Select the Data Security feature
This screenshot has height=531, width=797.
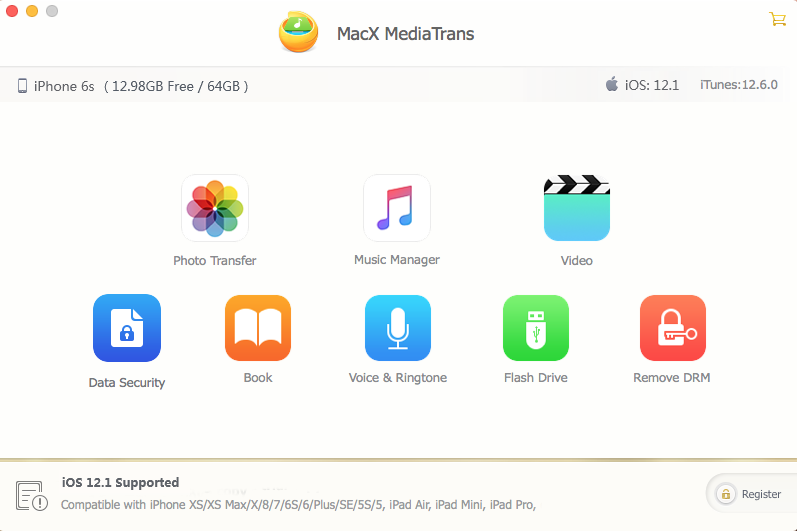[x=126, y=327]
